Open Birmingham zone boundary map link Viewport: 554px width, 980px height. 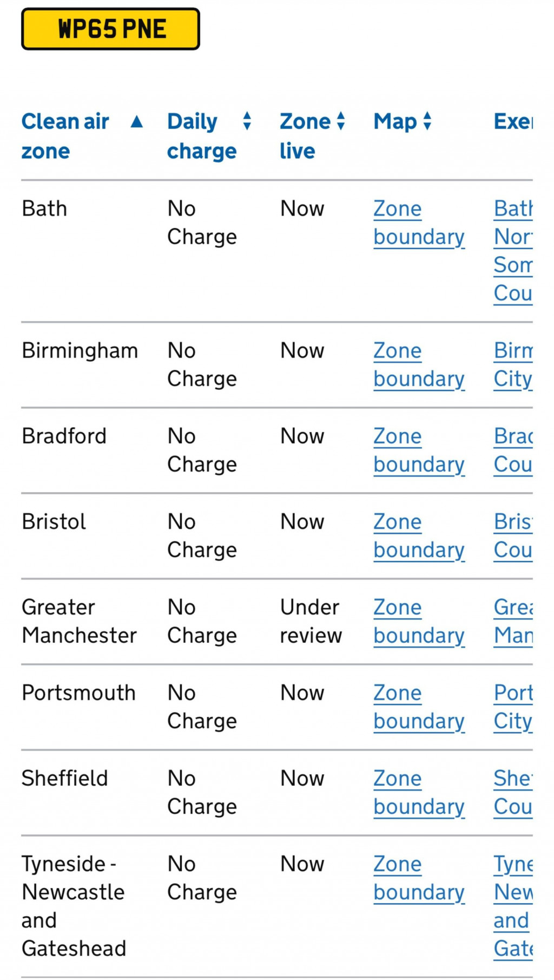419,365
